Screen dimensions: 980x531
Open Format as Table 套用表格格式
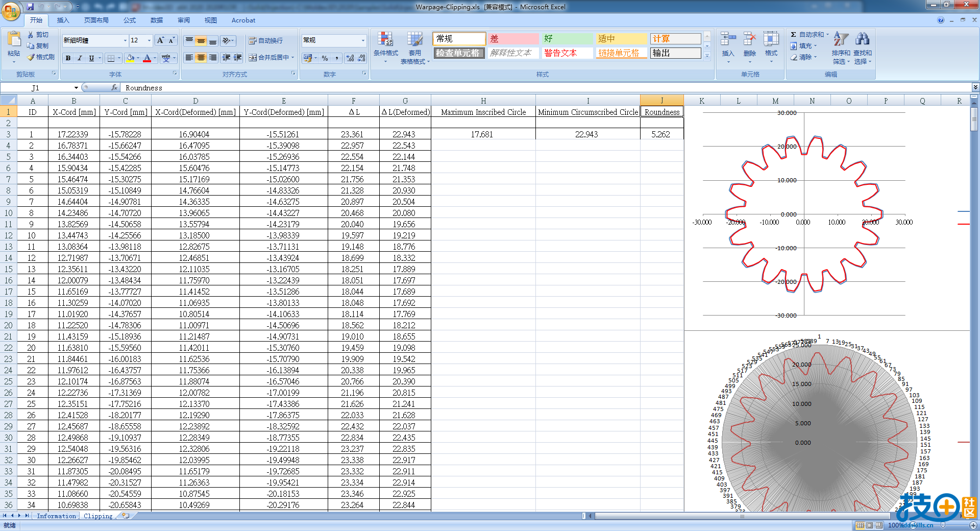414,47
